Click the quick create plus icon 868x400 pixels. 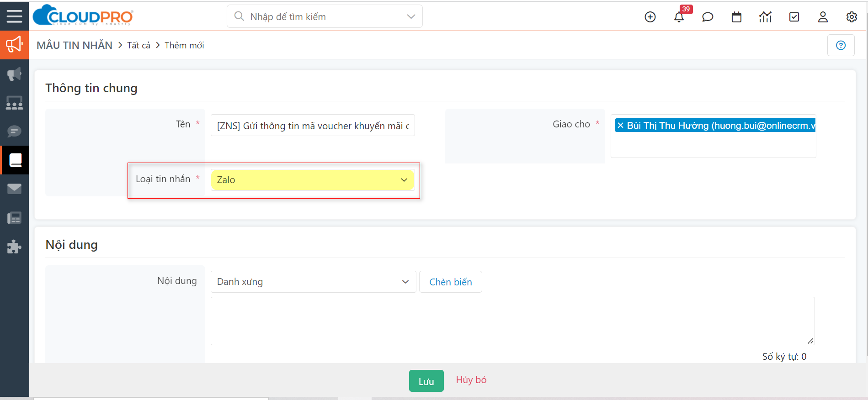pyautogui.click(x=650, y=17)
